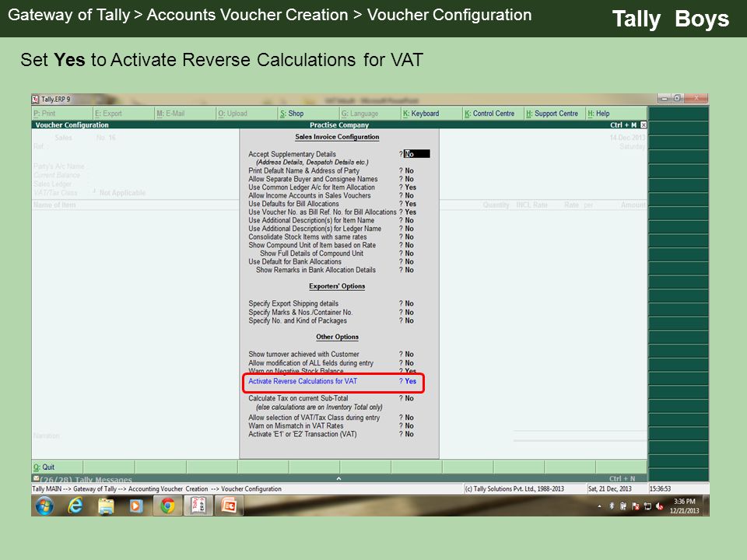Edit Accept Supplementary Details No field
Screen dimensions: 747x560
(x=417, y=154)
